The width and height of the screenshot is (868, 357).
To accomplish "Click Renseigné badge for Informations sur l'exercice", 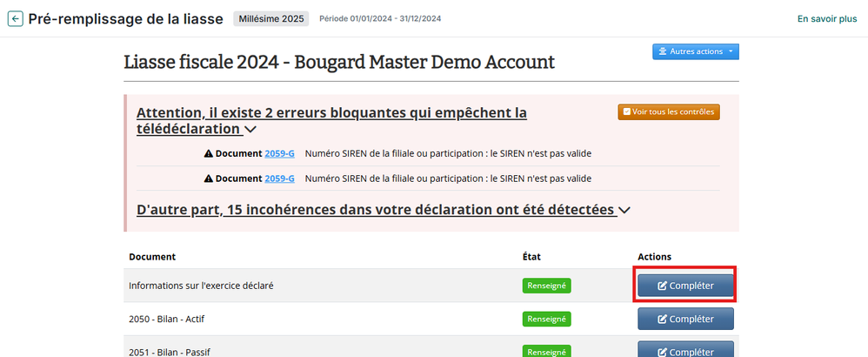I will click(x=546, y=286).
